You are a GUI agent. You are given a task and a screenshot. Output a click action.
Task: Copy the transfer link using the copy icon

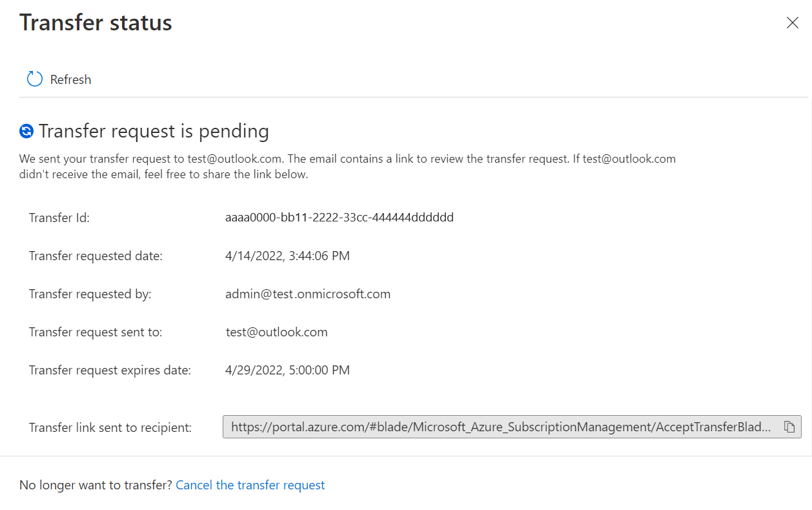click(x=789, y=427)
